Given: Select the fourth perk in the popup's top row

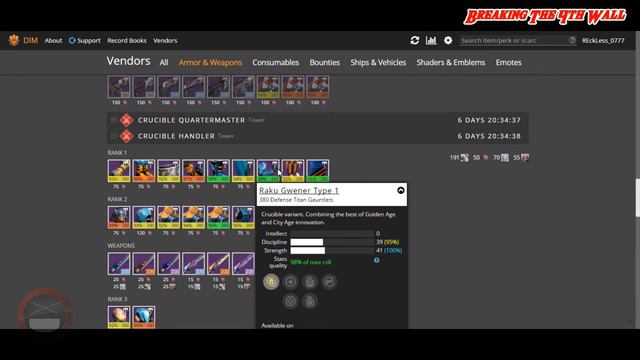Looking at the screenshot, I should click(x=329, y=282).
